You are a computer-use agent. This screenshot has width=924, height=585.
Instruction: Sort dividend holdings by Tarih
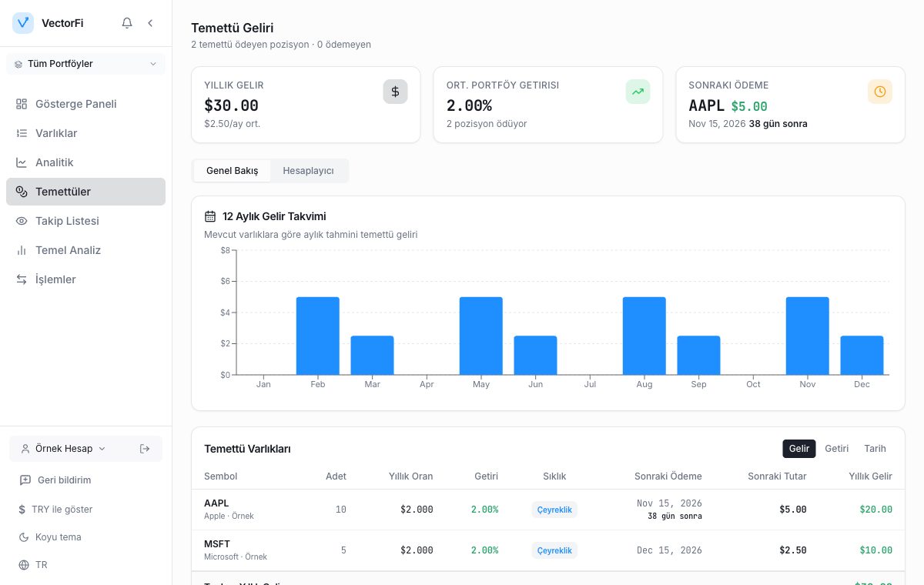coord(875,449)
